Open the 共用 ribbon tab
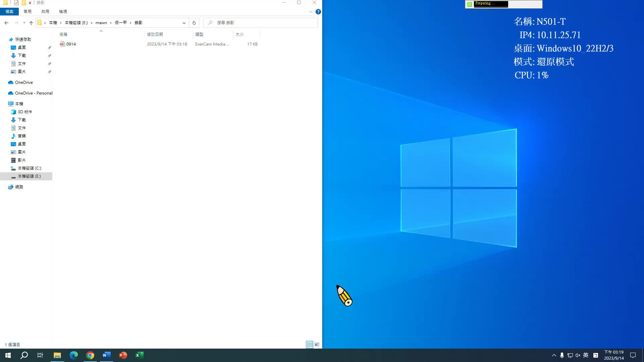The width and height of the screenshot is (644, 362). [45, 11]
